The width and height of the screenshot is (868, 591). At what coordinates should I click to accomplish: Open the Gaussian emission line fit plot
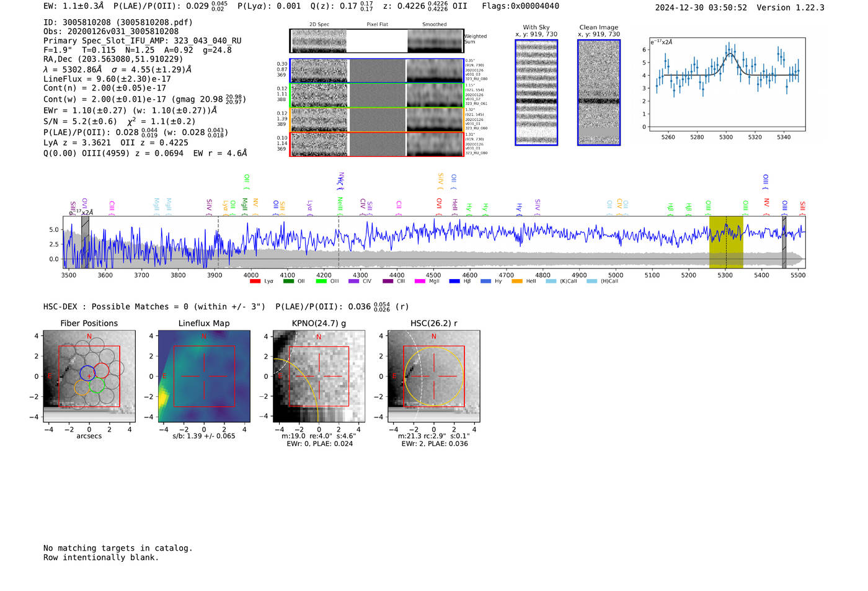[727, 84]
